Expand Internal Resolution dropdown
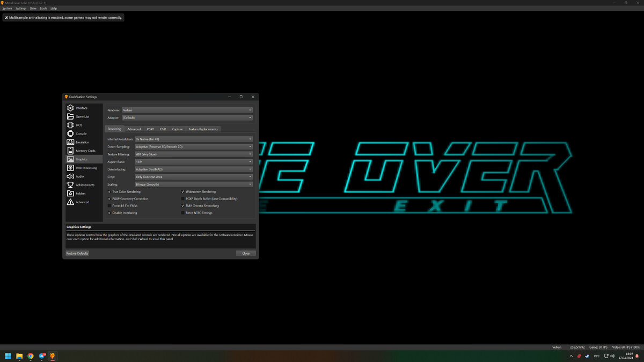Screen dimensions: 644x362 [193, 139]
